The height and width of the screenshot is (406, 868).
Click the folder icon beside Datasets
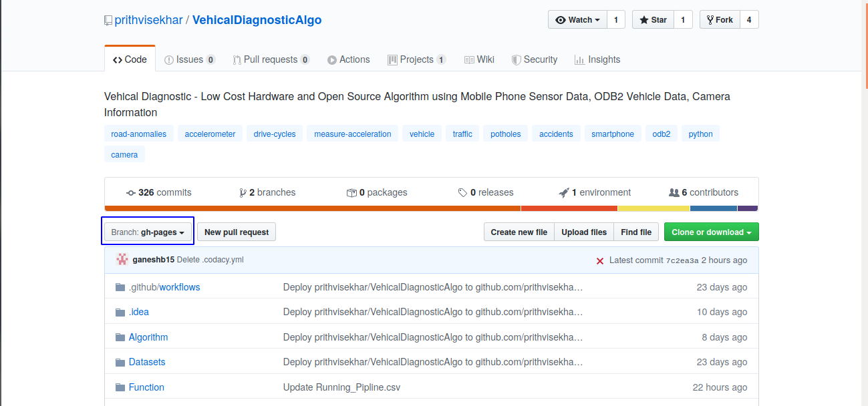(120, 362)
